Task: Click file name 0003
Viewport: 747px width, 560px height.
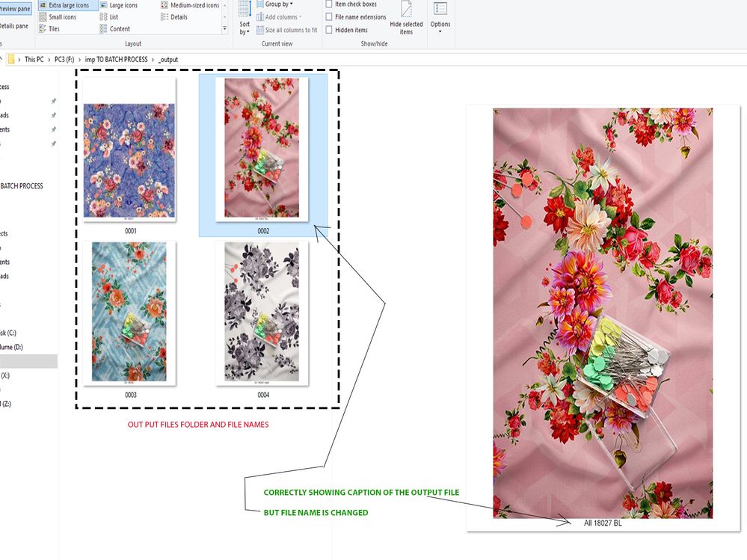Action: 131,395
